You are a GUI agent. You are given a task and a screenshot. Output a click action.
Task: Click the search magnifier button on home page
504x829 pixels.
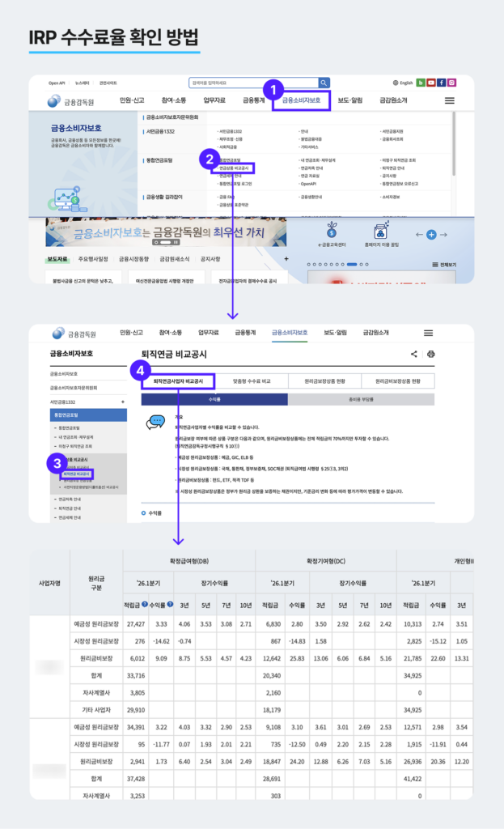coord(324,83)
